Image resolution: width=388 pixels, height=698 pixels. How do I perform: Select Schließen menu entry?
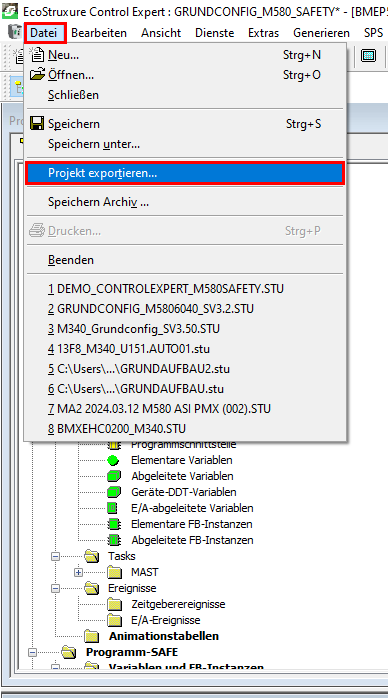point(185,95)
